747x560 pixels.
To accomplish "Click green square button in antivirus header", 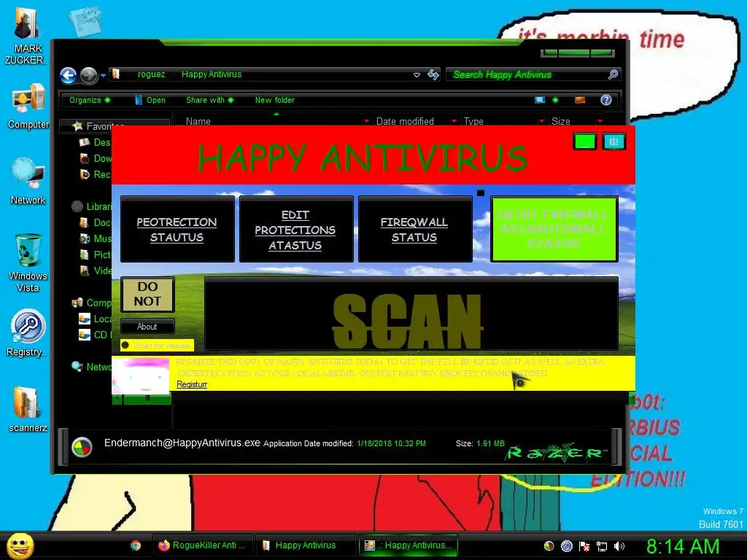I will [x=584, y=141].
